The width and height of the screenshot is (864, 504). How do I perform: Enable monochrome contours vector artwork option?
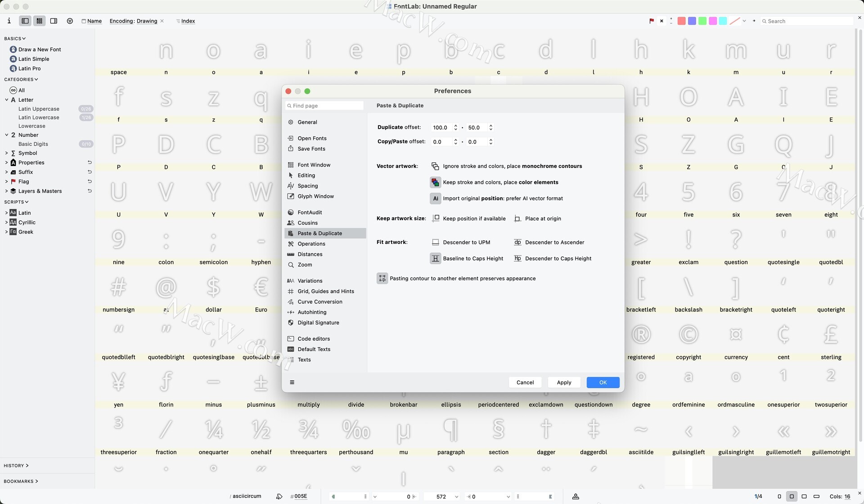(x=435, y=166)
